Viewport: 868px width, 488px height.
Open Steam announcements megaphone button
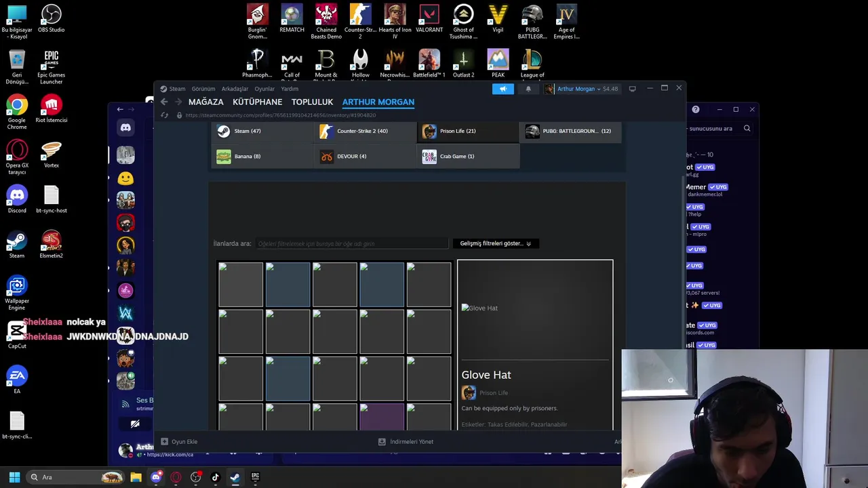coord(503,89)
